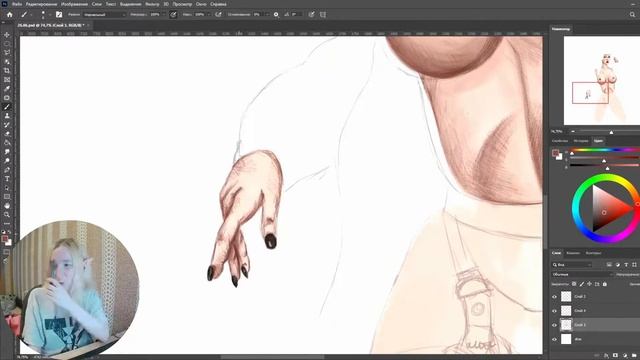640x360 pixels.
Task: Open the Файл menu
Action: pyautogui.click(x=17, y=4)
